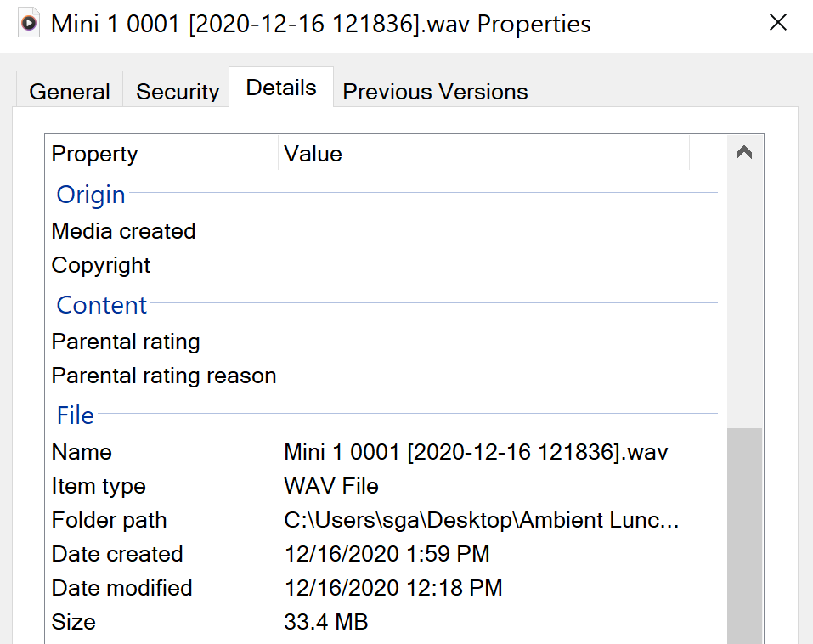Image resolution: width=813 pixels, height=644 pixels.
Task: Open the Security tab
Action: [x=178, y=91]
